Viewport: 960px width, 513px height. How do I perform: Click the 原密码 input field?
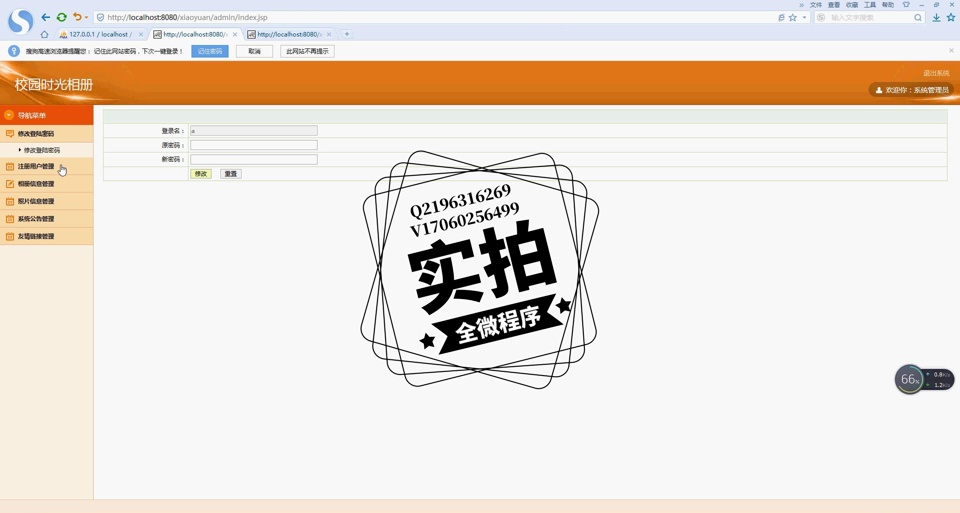[x=254, y=145]
